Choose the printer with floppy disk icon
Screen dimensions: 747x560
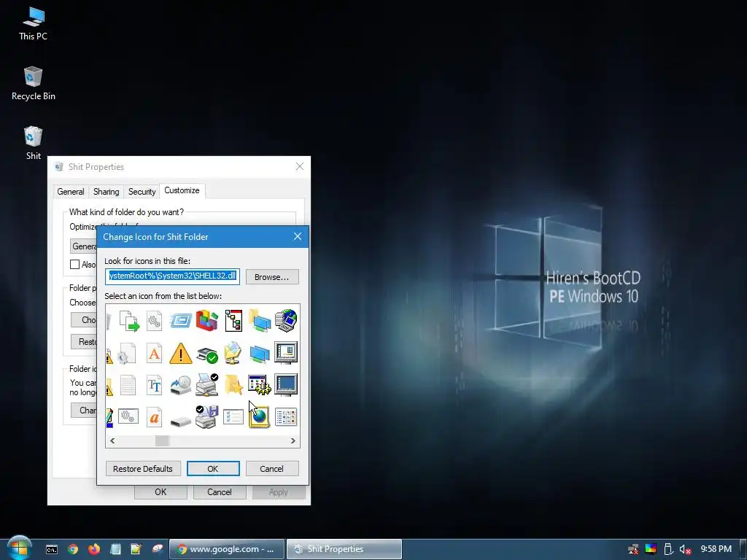click(x=206, y=416)
